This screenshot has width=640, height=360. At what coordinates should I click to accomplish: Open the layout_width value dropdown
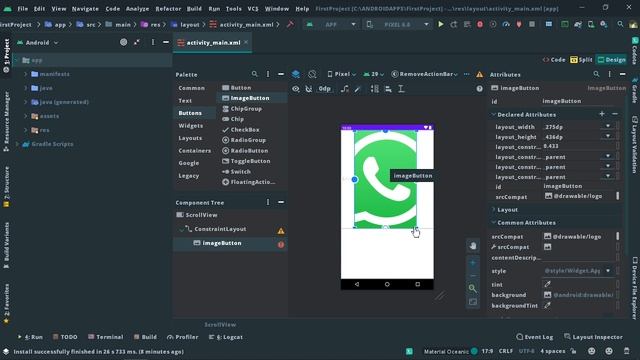point(608,126)
